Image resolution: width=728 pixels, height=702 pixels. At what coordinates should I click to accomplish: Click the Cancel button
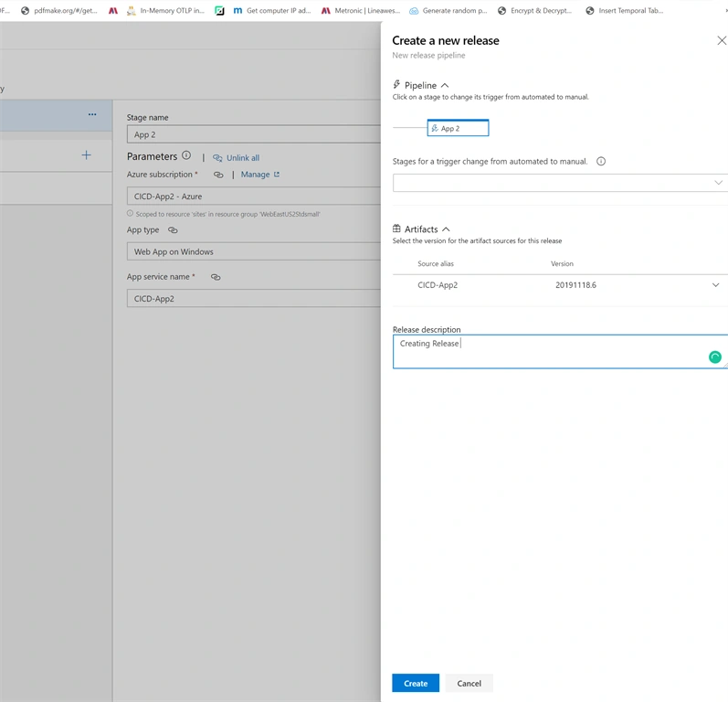(x=469, y=683)
